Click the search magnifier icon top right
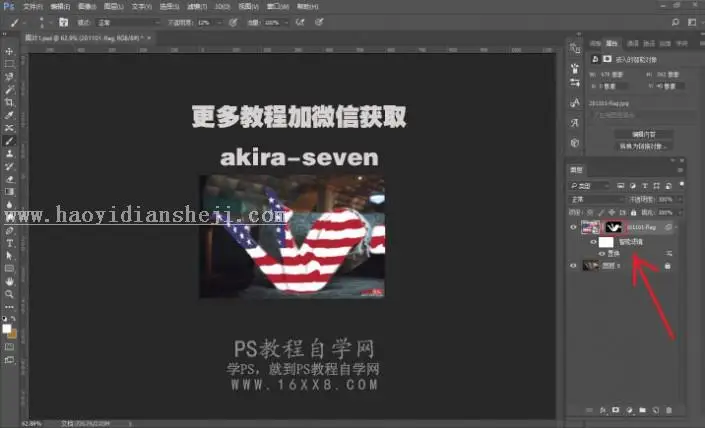Screen dimensions: 705x428 click(x=675, y=22)
